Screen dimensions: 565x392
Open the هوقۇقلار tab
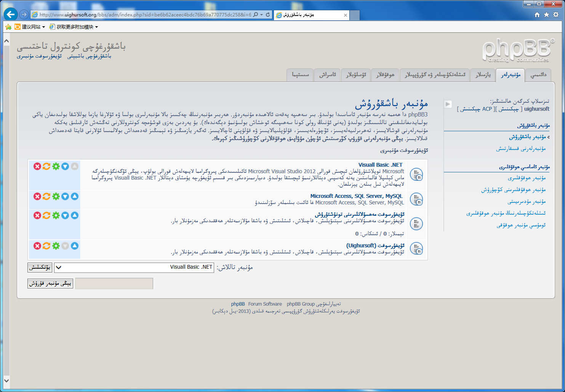pos(385,75)
